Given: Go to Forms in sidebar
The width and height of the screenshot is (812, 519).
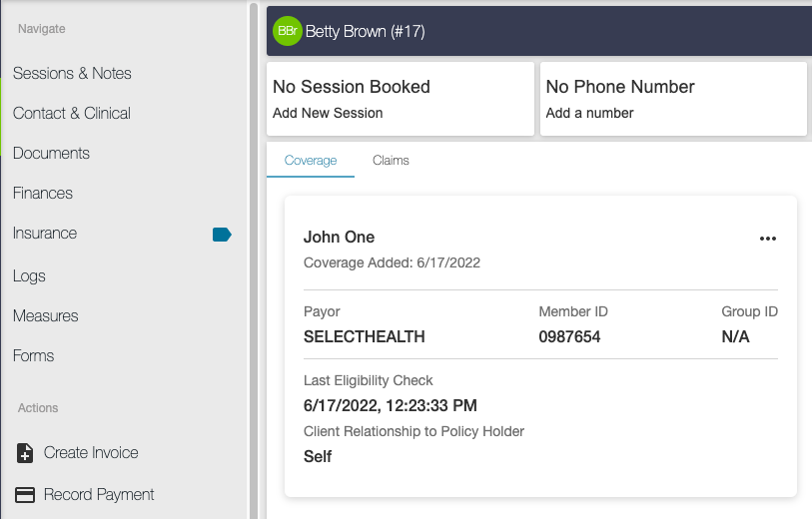Looking at the screenshot, I should tap(33, 356).
